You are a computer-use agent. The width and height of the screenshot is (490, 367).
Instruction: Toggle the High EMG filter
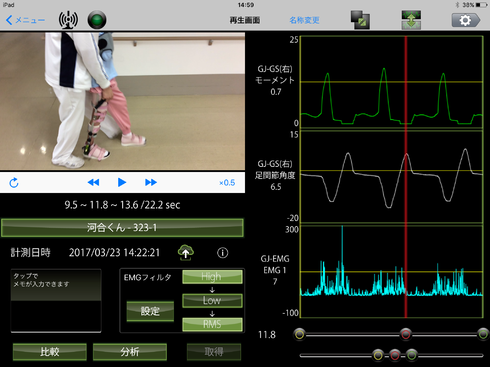click(212, 277)
